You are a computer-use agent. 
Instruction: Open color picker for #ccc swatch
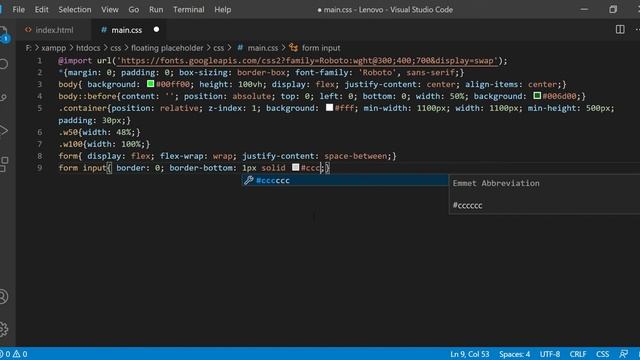click(296, 167)
